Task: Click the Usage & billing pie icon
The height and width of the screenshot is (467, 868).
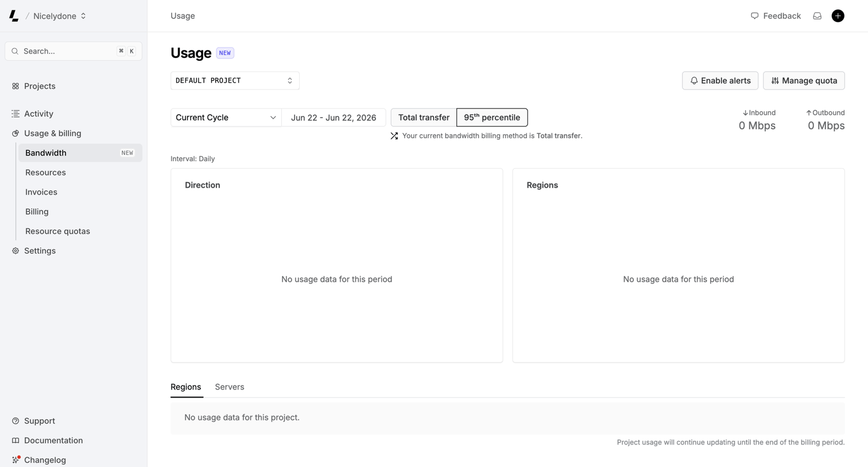Action: click(x=15, y=133)
